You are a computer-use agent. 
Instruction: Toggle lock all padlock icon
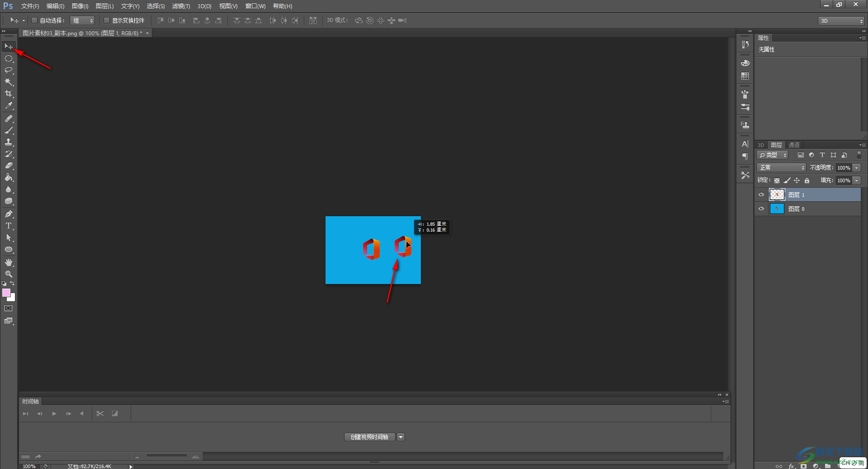pos(807,180)
